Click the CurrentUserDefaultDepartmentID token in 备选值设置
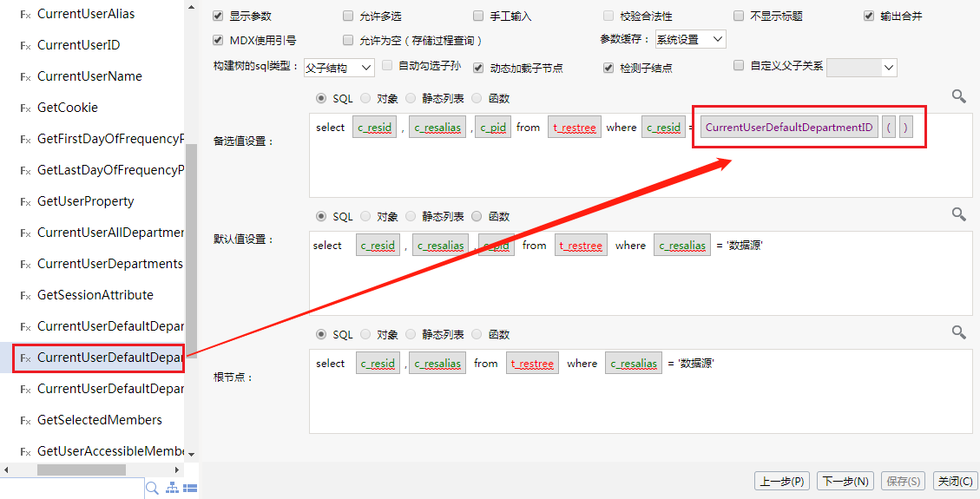The width and height of the screenshot is (980, 499). point(789,128)
